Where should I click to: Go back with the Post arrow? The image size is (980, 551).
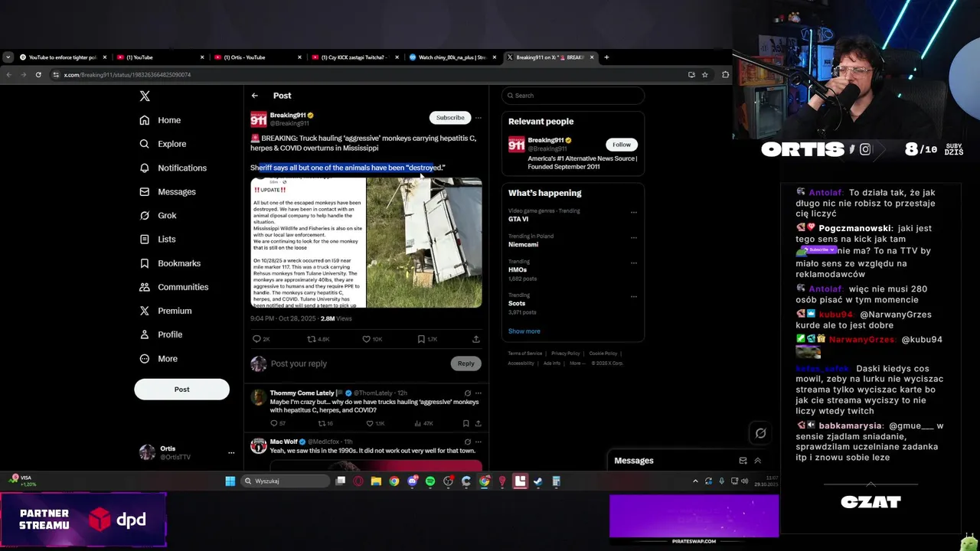click(255, 96)
